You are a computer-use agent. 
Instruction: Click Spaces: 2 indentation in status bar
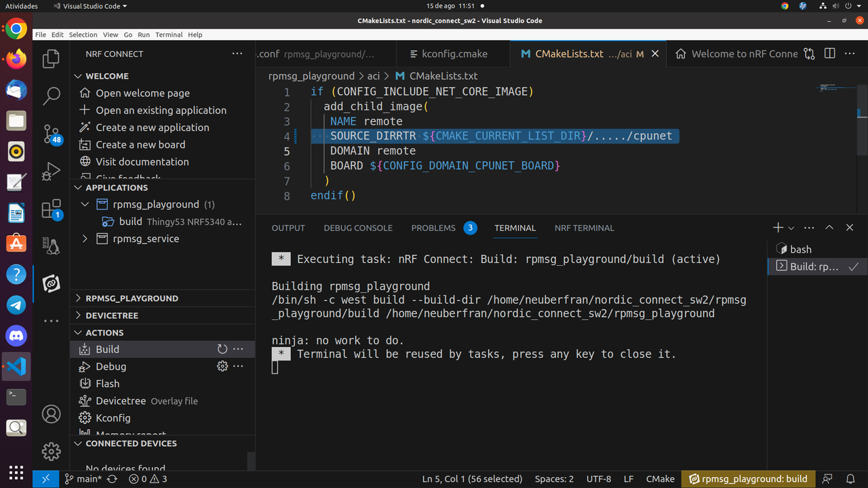click(x=554, y=479)
